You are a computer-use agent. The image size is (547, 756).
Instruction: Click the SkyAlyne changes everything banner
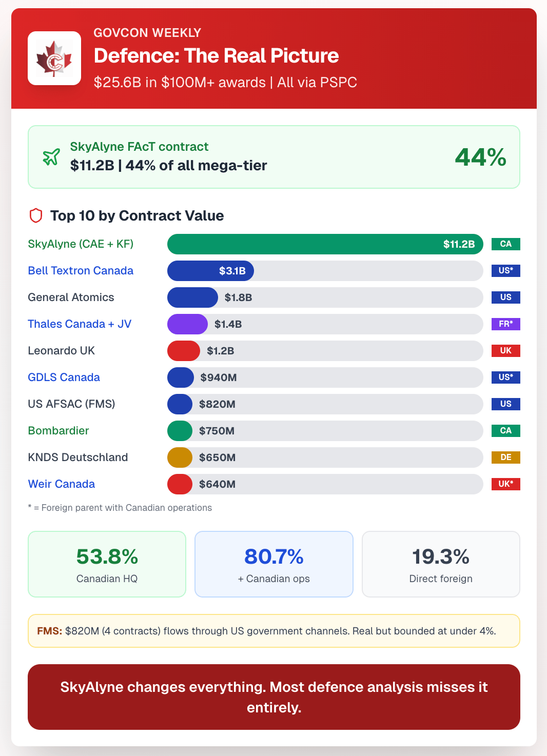(274, 697)
